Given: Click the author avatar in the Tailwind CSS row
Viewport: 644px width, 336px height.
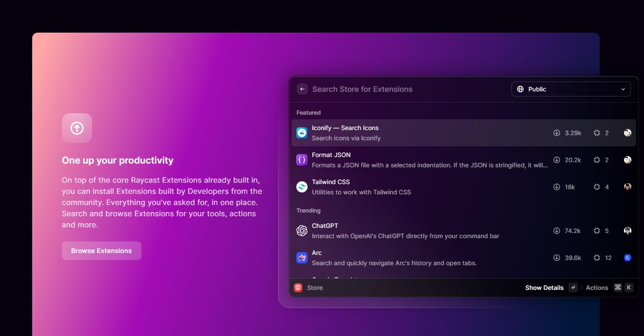Looking at the screenshot, I should click(x=628, y=187).
